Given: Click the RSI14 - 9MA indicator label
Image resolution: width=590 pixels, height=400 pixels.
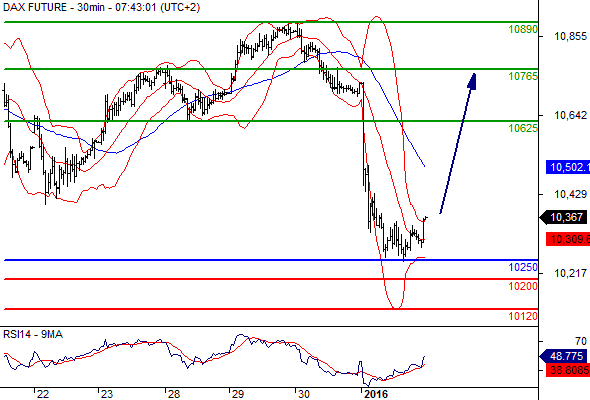Looking at the screenshot, I should 33,335.
